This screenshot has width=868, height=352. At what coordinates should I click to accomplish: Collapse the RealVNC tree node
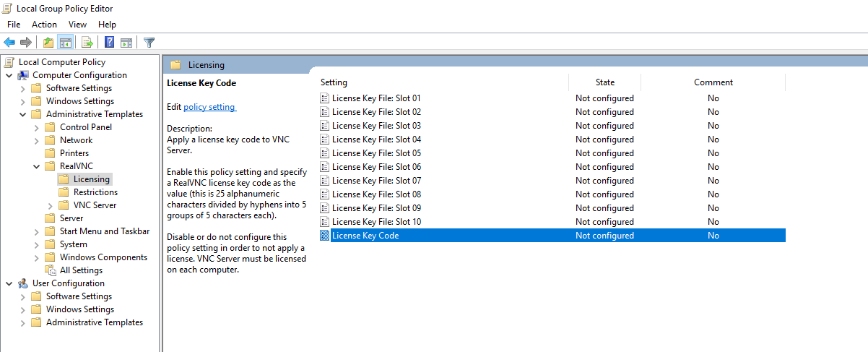[37, 166]
